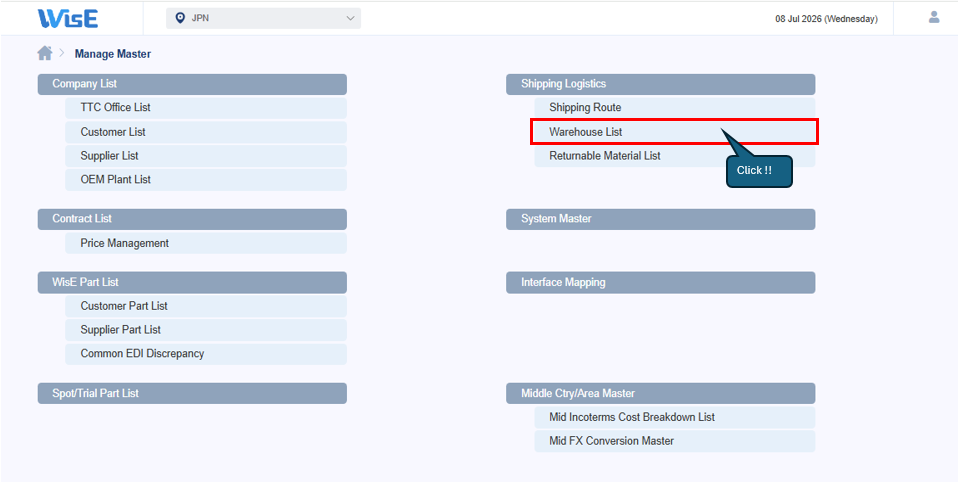This screenshot has height=485, width=961.
Task: Open Mid Incoterms Cost Breakdown List
Action: [675, 417]
